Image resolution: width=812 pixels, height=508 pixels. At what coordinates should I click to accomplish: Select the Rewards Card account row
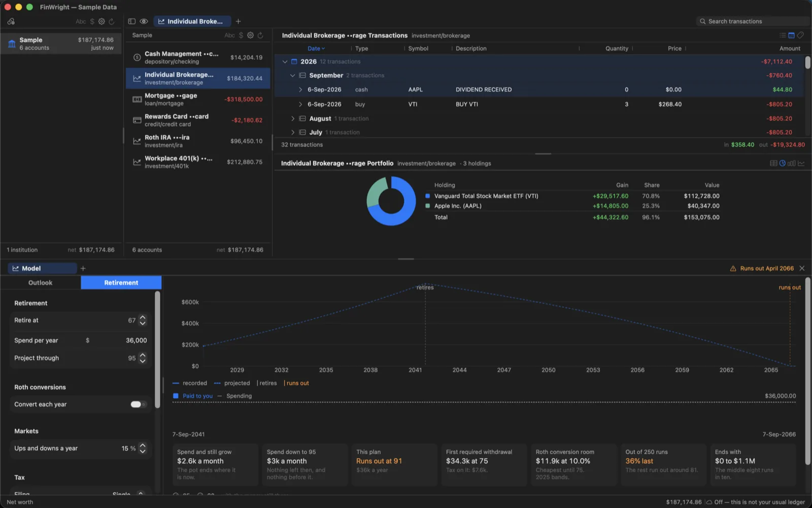pyautogui.click(x=198, y=120)
